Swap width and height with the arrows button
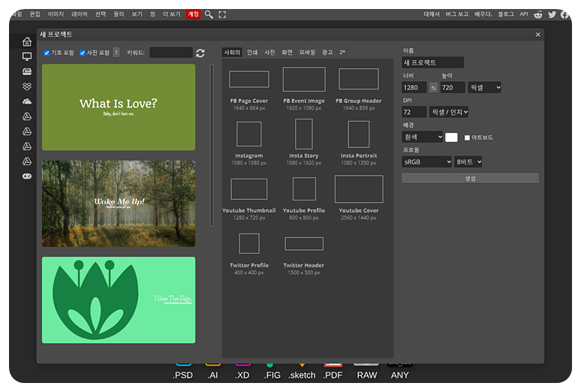581x392 pixels. click(433, 88)
